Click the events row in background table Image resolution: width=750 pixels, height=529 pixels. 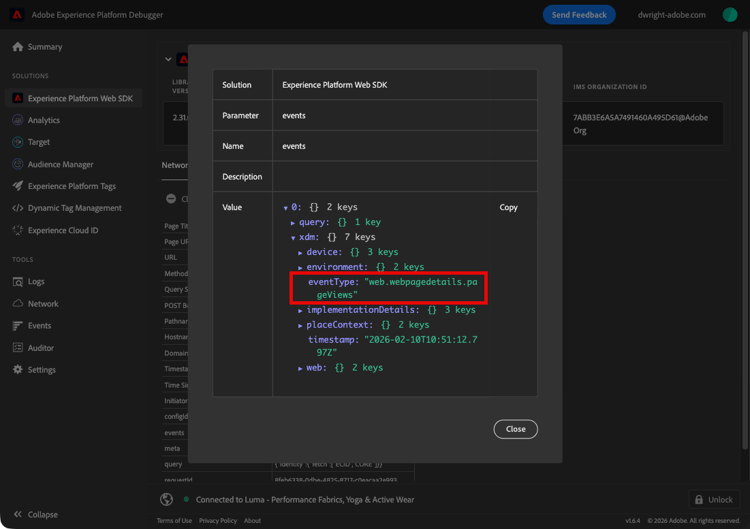pyautogui.click(x=174, y=432)
